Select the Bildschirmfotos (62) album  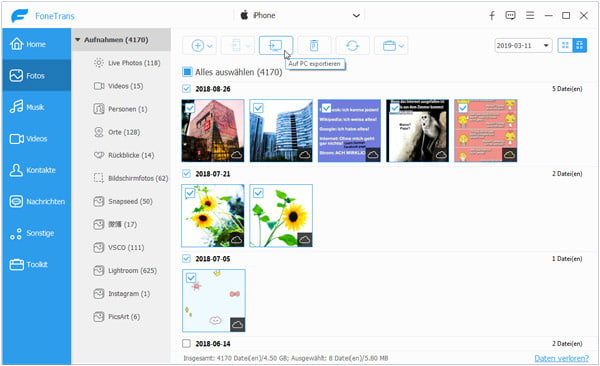point(131,178)
